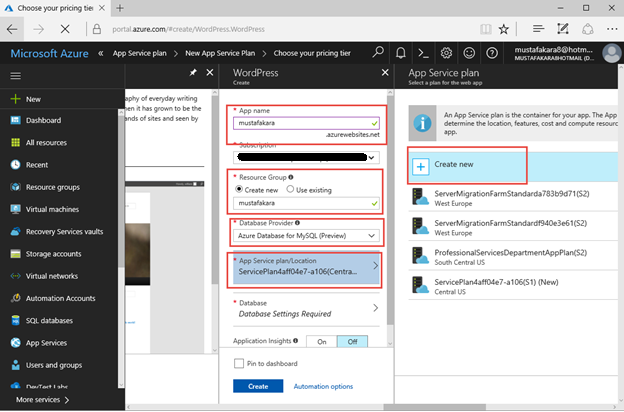Click the App name input field
This screenshot has height=412, width=624.
[306, 123]
